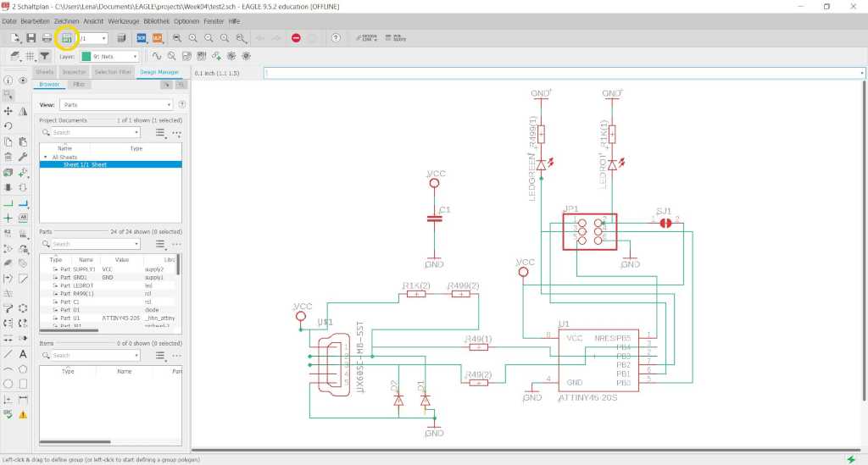Image resolution: width=868 pixels, height=465 pixels.
Task: Open the View dropdown set to Parts
Action: pyautogui.click(x=115, y=104)
